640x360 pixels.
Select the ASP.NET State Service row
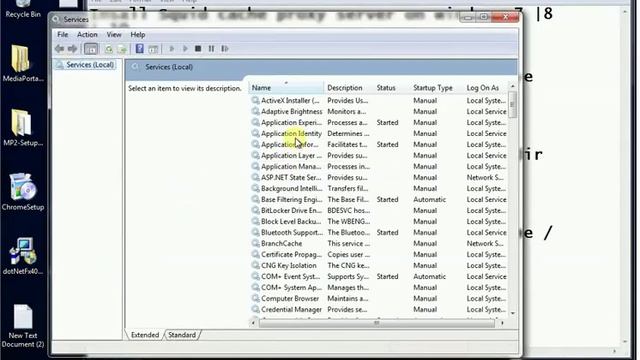coord(378,178)
